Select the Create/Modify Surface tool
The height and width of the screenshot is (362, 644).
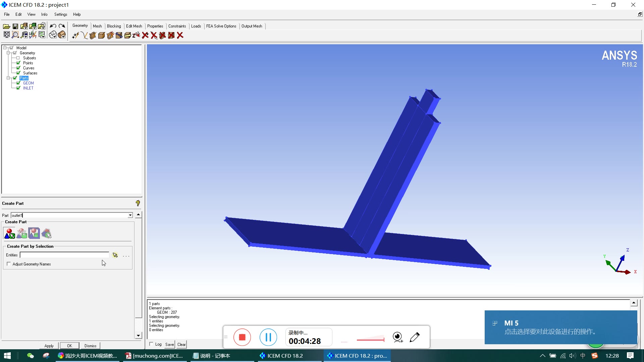click(93, 35)
